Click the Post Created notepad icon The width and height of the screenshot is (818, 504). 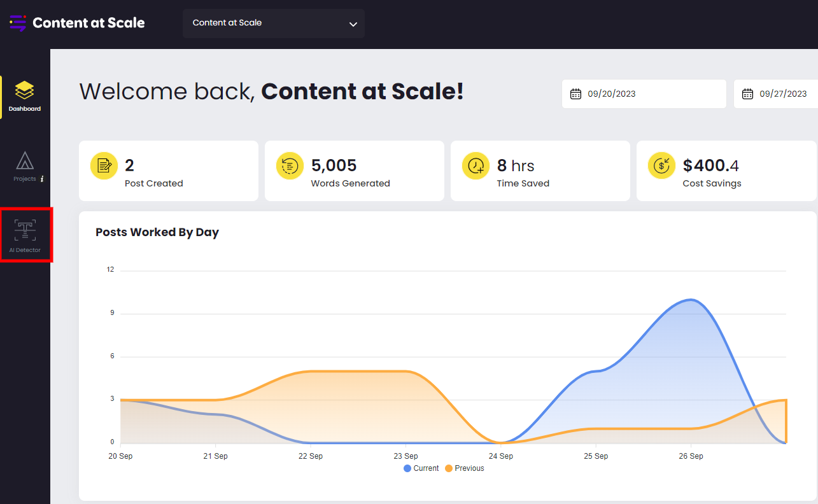pyautogui.click(x=104, y=166)
